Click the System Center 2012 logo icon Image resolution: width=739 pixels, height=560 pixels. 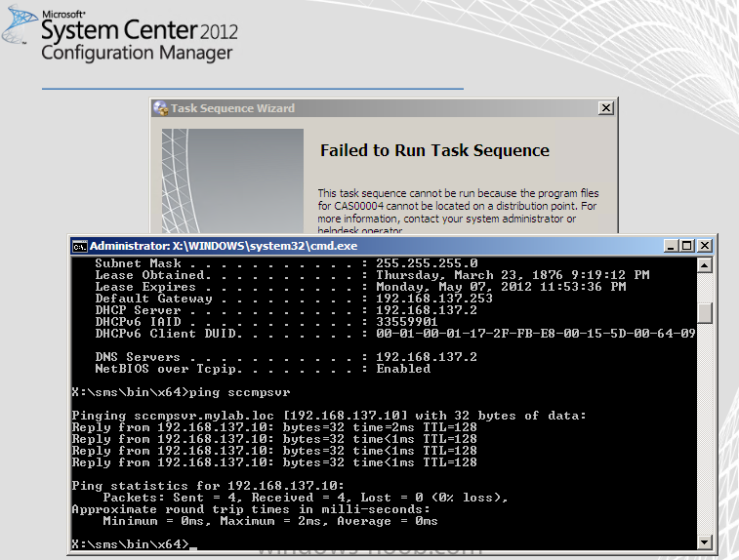click(x=20, y=24)
